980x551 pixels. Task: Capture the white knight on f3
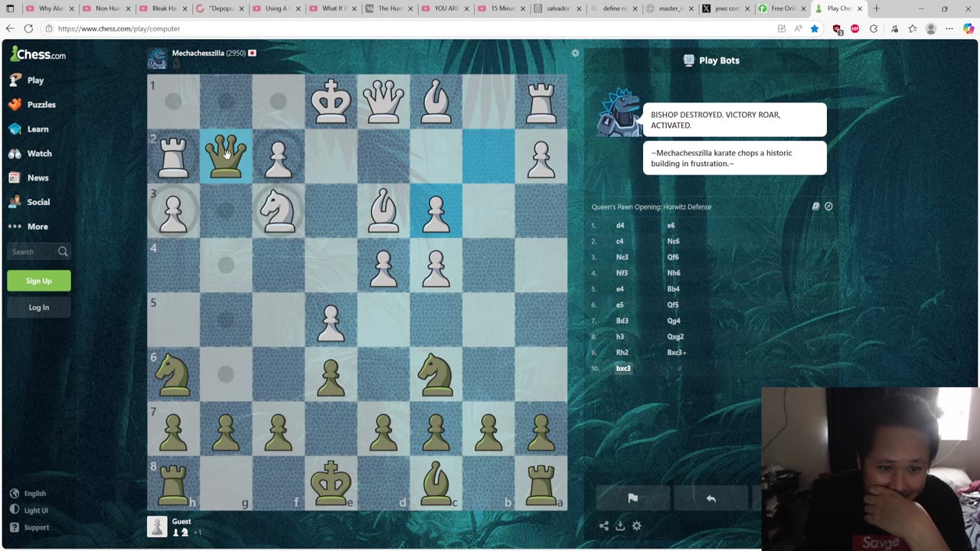(278, 210)
